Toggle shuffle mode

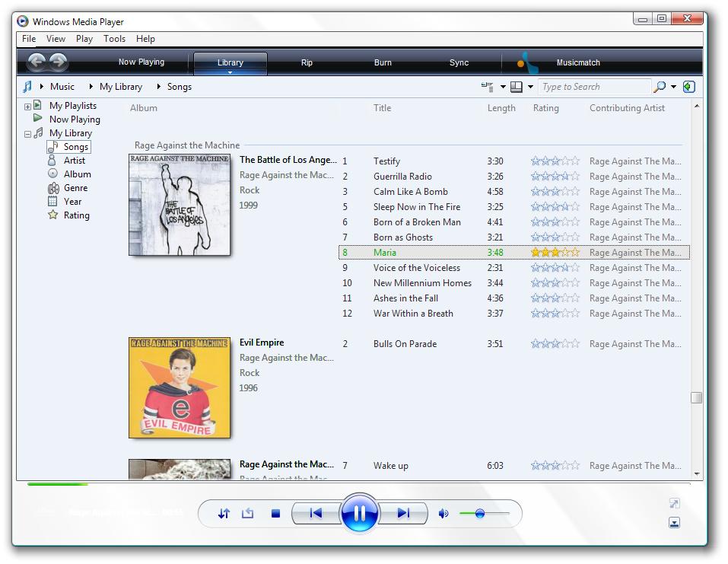tap(224, 514)
